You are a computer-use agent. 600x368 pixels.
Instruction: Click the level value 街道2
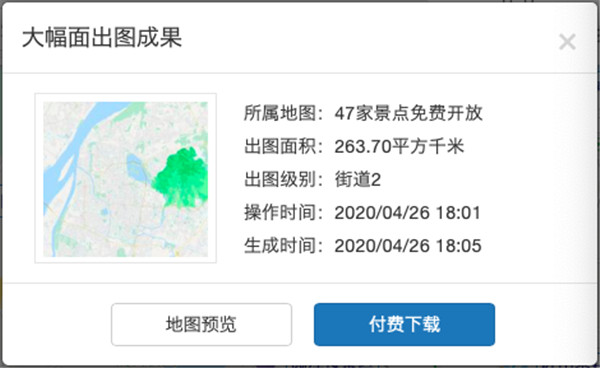[357, 179]
